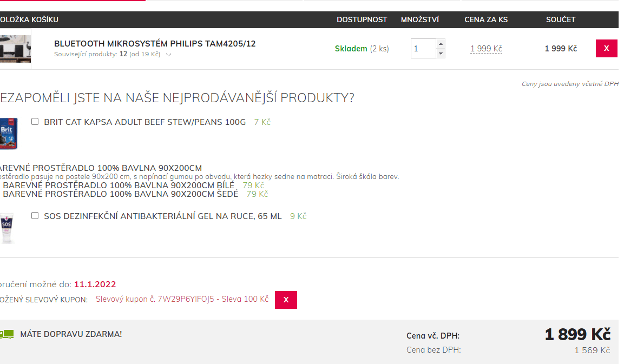Screen dimensions: 624x364
Task: Click the DOSTUPNOST column header
Action: tap(362, 19)
